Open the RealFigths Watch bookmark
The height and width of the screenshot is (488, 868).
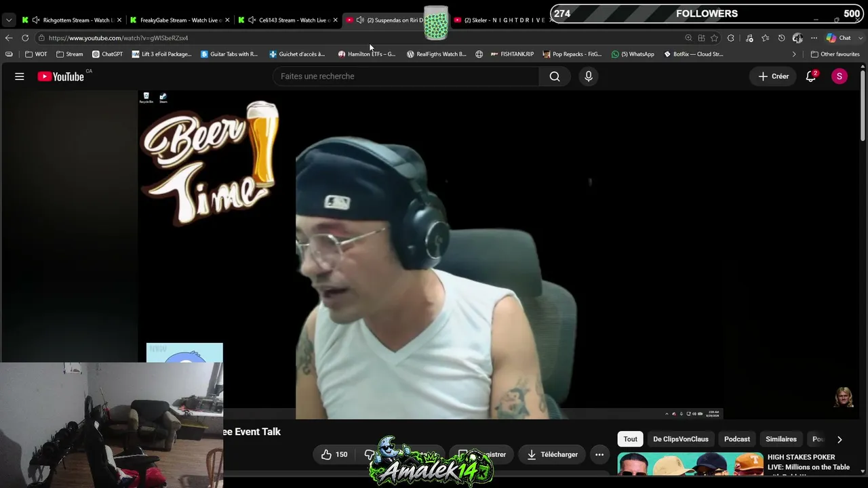coord(436,54)
